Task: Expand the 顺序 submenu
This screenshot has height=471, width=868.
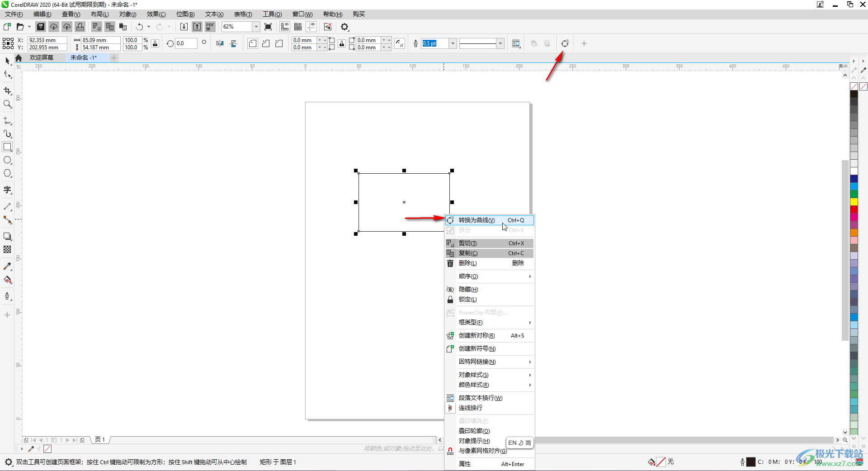Action: [x=490, y=276]
